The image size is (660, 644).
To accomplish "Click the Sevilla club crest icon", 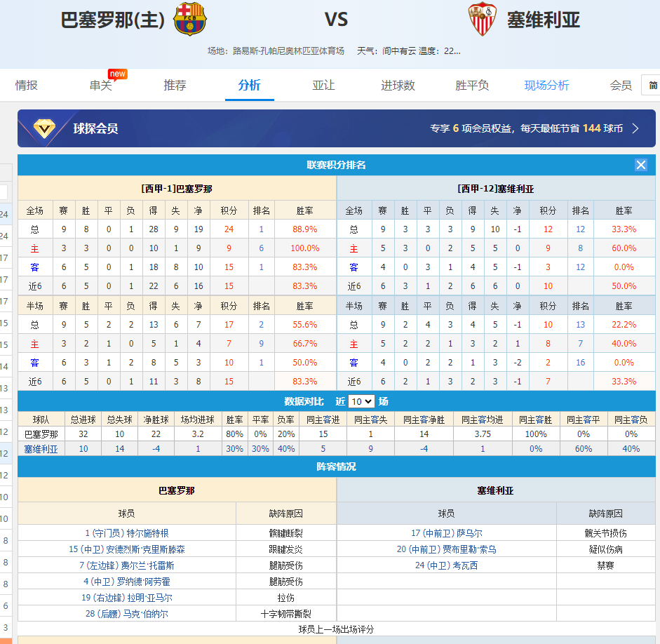I will pos(483,19).
